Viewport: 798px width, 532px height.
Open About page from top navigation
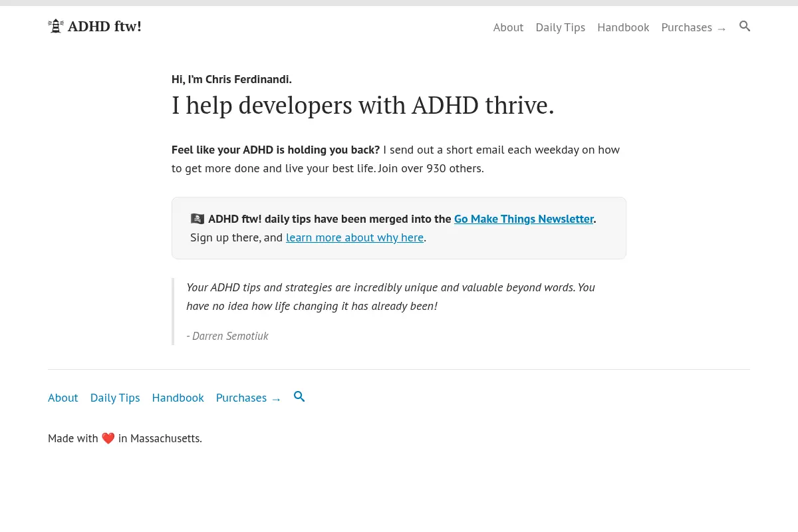pyautogui.click(x=508, y=27)
